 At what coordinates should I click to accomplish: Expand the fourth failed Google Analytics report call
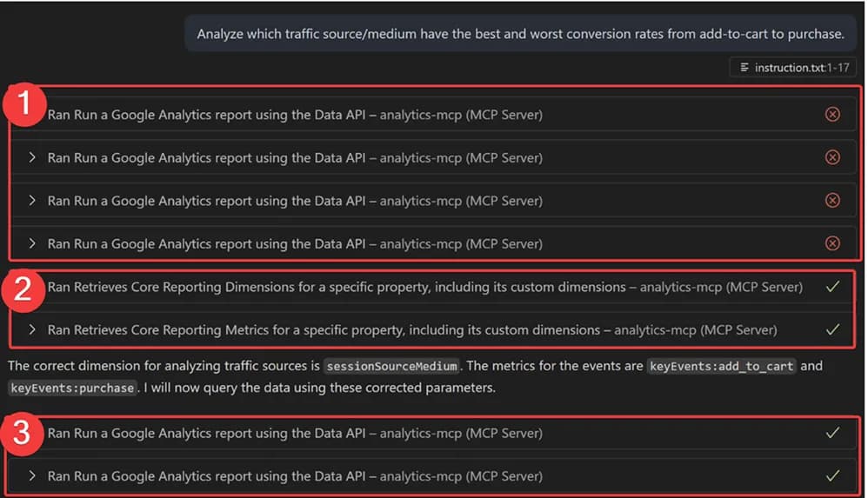(x=32, y=243)
